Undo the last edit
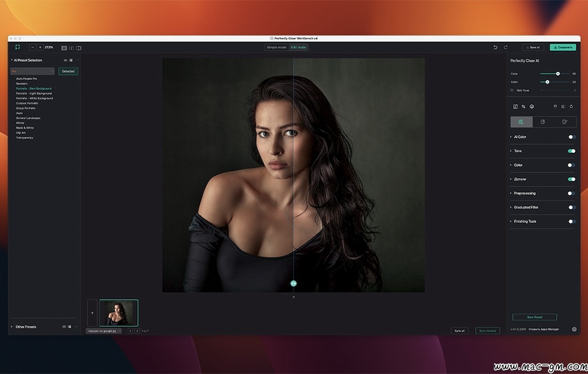 pyautogui.click(x=495, y=47)
